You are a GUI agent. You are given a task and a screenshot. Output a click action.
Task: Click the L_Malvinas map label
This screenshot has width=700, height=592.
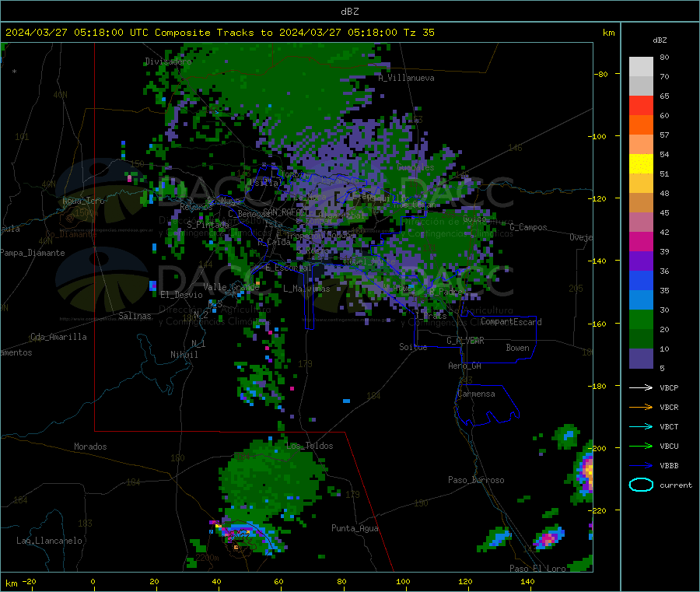pyautogui.click(x=306, y=289)
